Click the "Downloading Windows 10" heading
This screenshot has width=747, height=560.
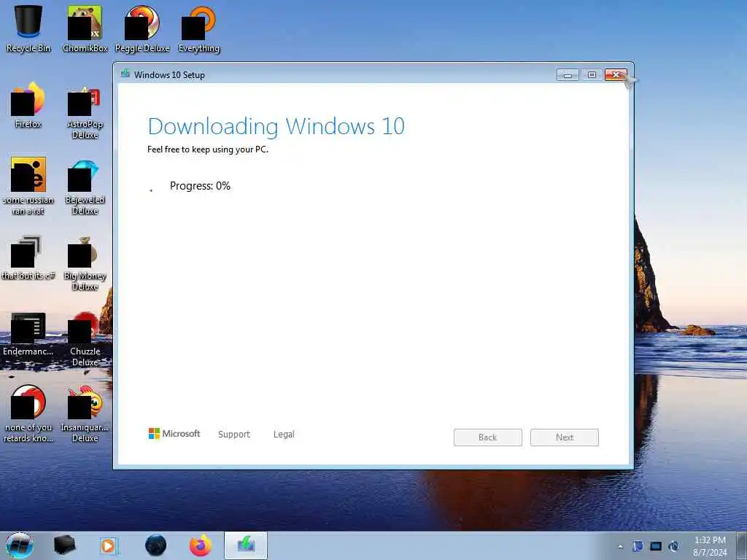[276, 126]
